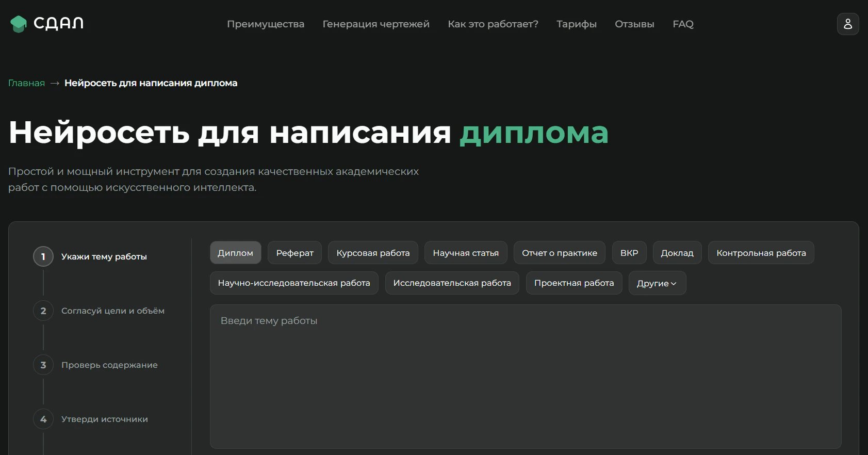This screenshot has height=455, width=868.
Task: Choose Контрольная работа chip
Action: click(x=761, y=253)
